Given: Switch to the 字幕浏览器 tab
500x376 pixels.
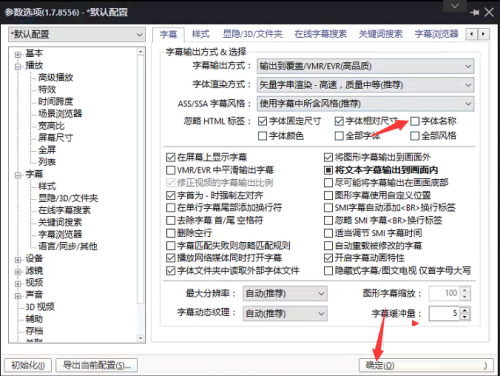Looking at the screenshot, I should [436, 34].
